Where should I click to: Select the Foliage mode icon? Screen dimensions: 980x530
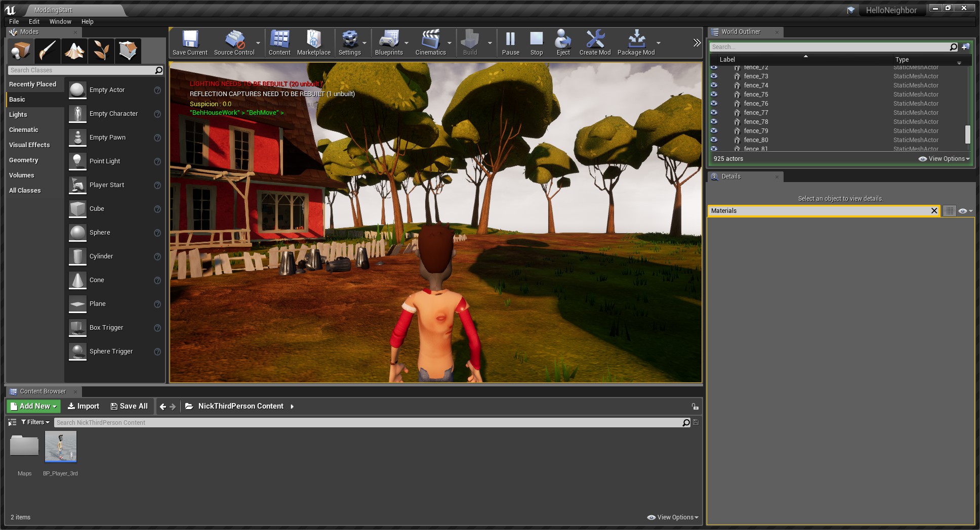[101, 51]
